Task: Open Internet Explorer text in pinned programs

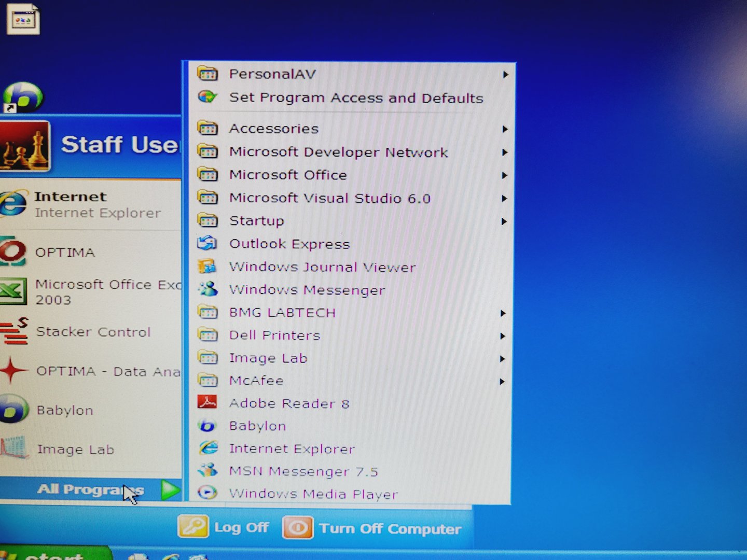Action: pos(98,213)
